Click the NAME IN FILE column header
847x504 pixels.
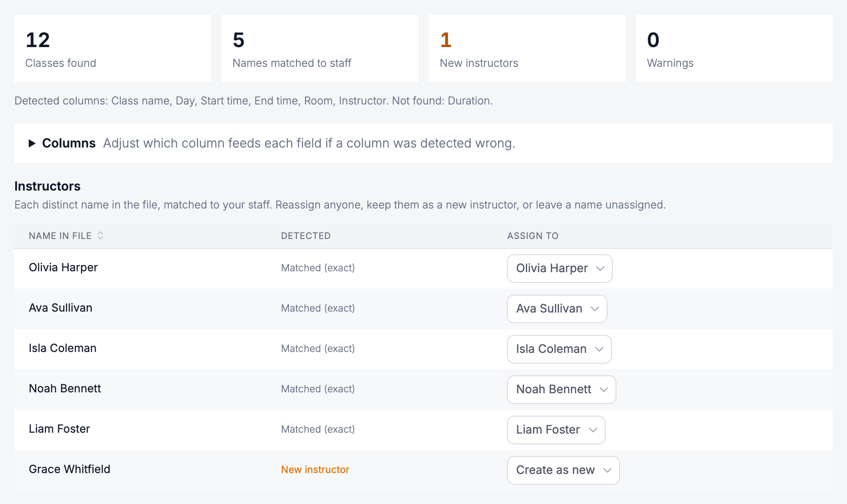tap(60, 236)
